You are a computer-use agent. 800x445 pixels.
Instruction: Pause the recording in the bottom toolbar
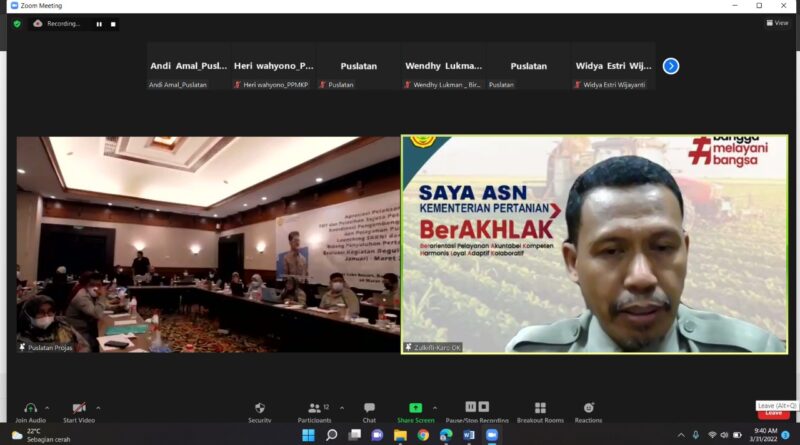tap(470, 407)
